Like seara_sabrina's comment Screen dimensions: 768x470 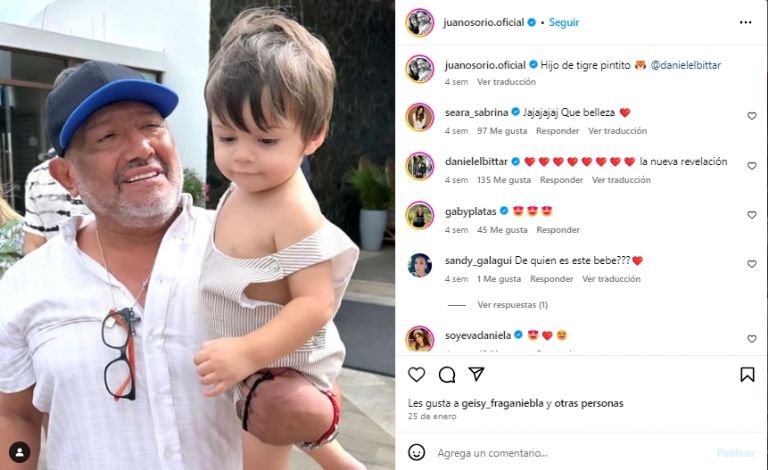point(751,116)
